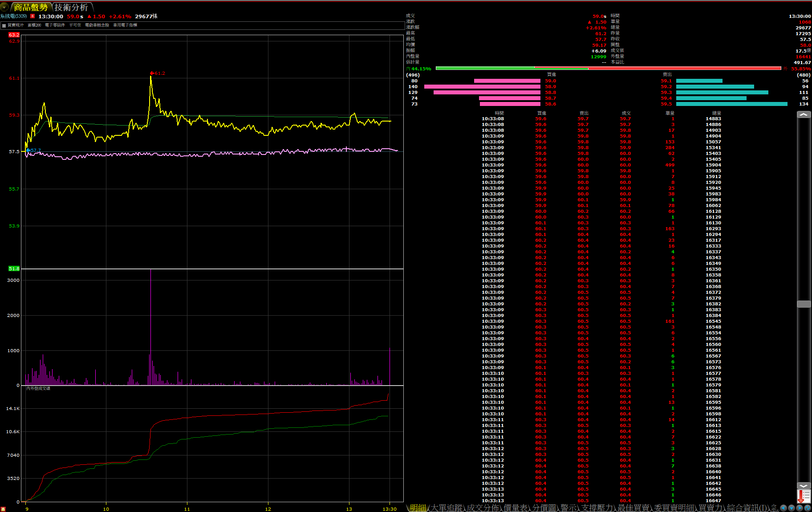Click the 13:30 time axis label
Screen dimensions: 812x512
click(x=390, y=509)
